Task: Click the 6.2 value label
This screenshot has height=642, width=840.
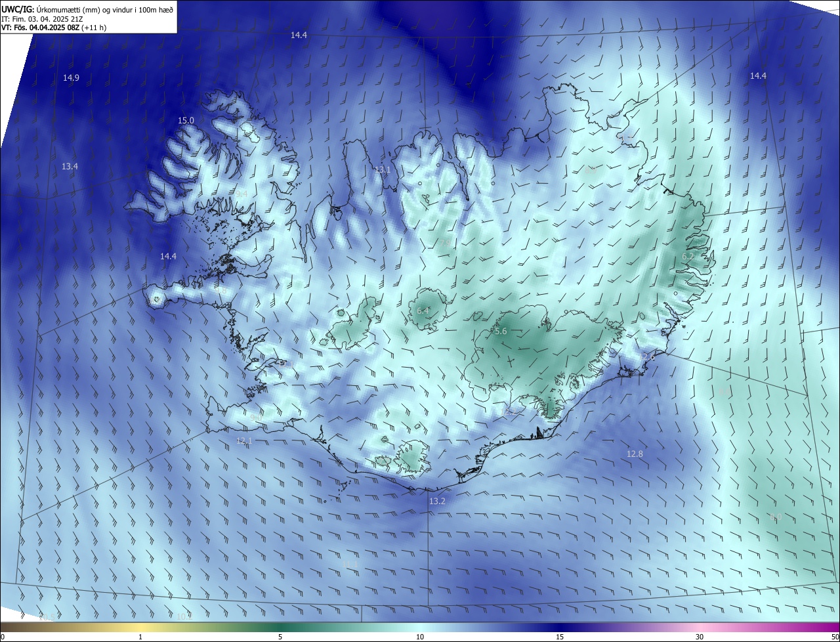Action: click(688, 256)
